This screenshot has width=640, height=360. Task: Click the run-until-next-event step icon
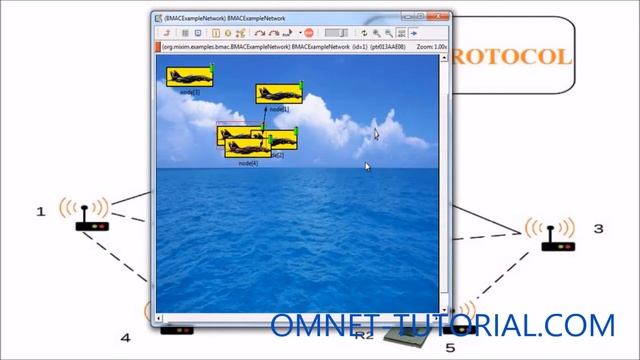[x=216, y=33]
